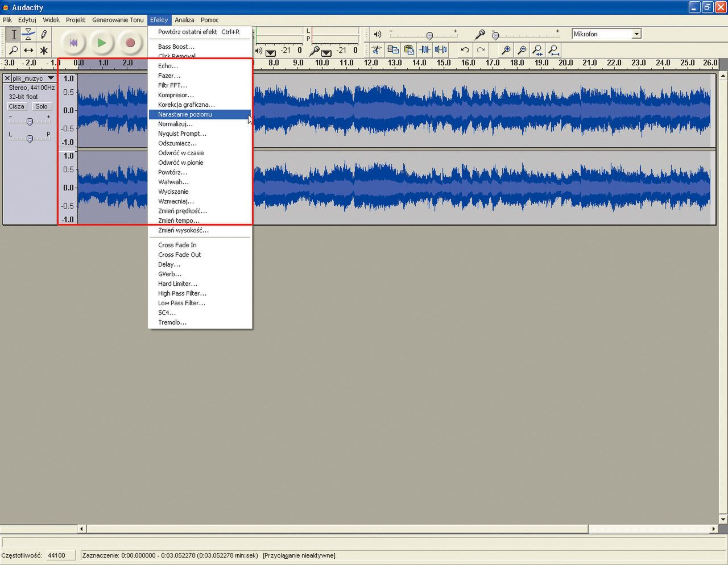
Task: Choose Bass Boost effect
Action: 200,47
